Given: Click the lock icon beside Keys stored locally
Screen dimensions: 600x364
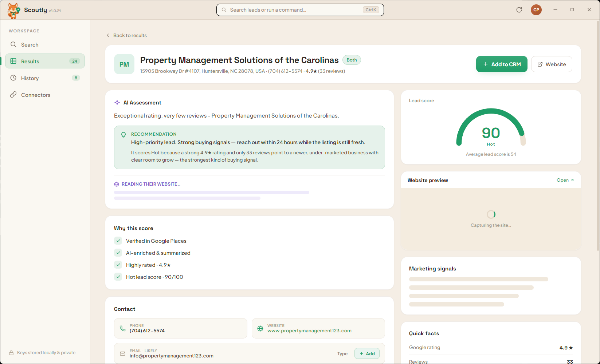Looking at the screenshot, I should [x=11, y=353].
